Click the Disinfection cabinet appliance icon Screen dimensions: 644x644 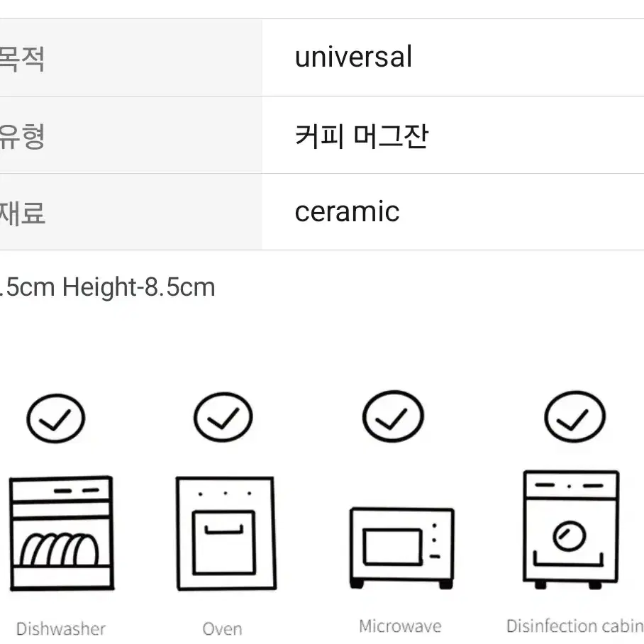pos(571,530)
